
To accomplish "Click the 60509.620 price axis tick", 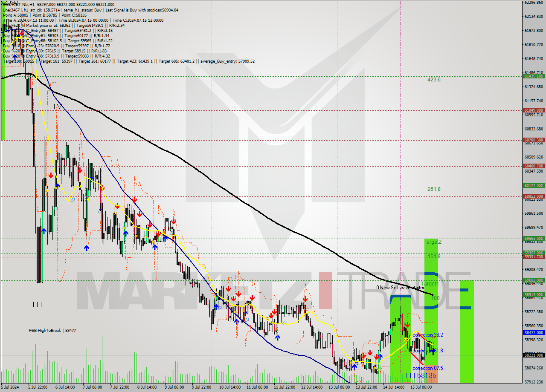I will [x=533, y=157].
